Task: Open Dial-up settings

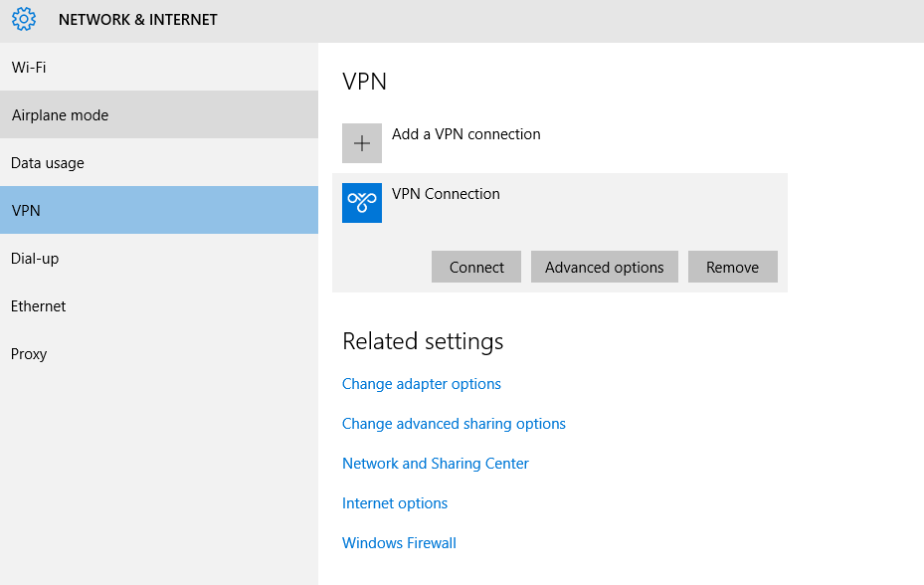Action: pyautogui.click(x=159, y=259)
